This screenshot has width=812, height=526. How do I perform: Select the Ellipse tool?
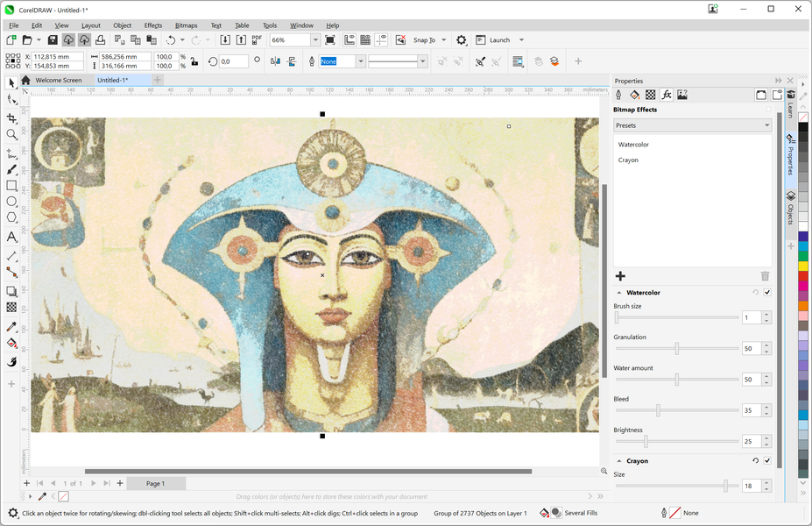tap(11, 203)
